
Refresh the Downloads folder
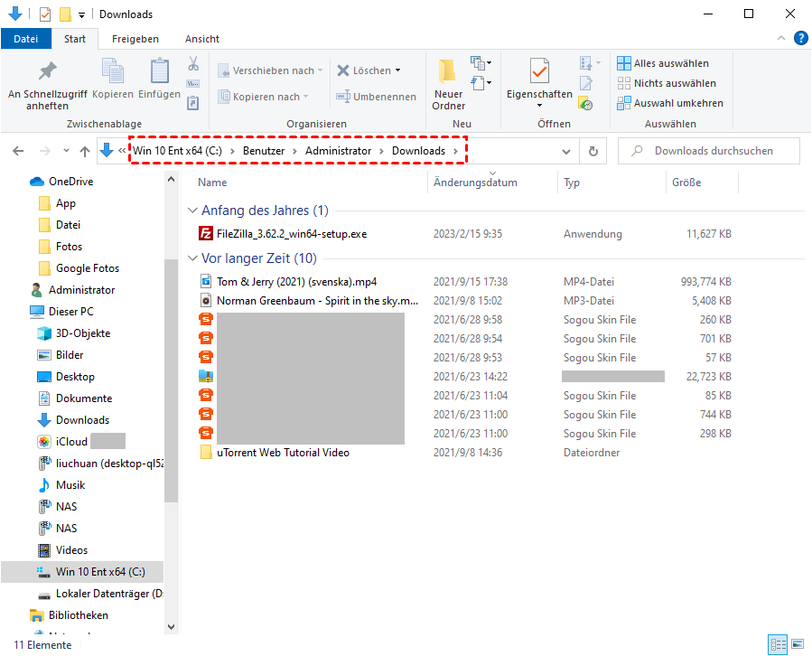[x=593, y=151]
